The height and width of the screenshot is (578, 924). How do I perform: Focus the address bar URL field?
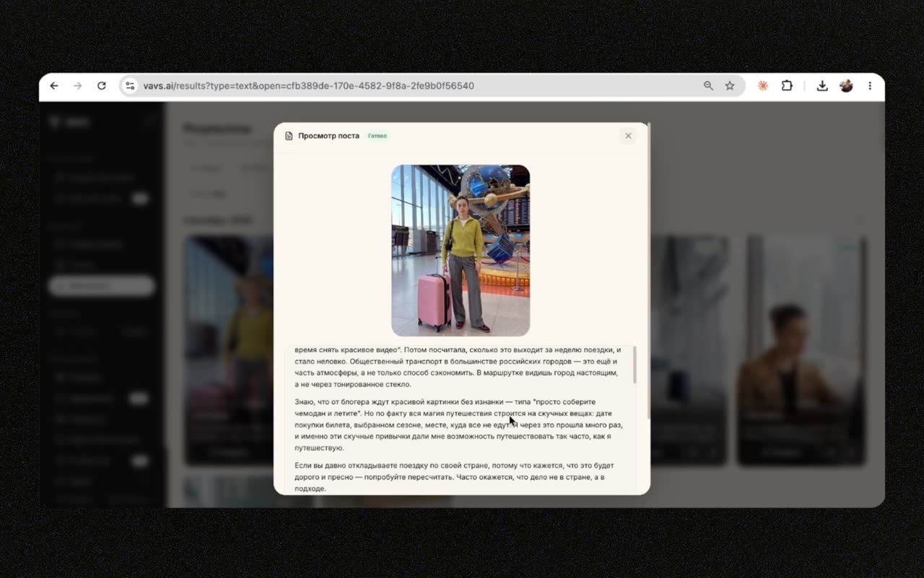[x=308, y=86]
